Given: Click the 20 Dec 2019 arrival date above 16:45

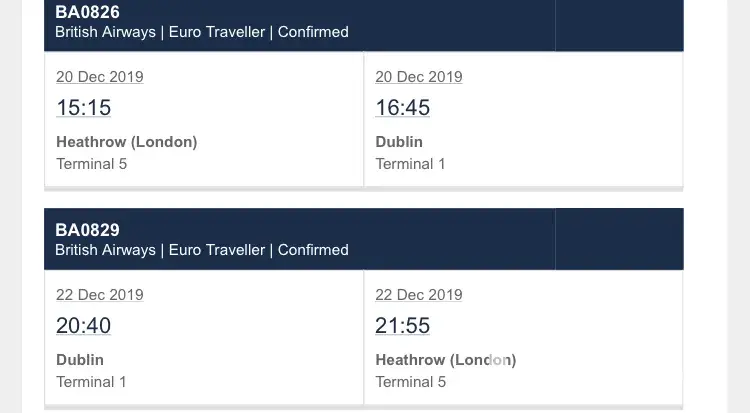Looking at the screenshot, I should [418, 77].
